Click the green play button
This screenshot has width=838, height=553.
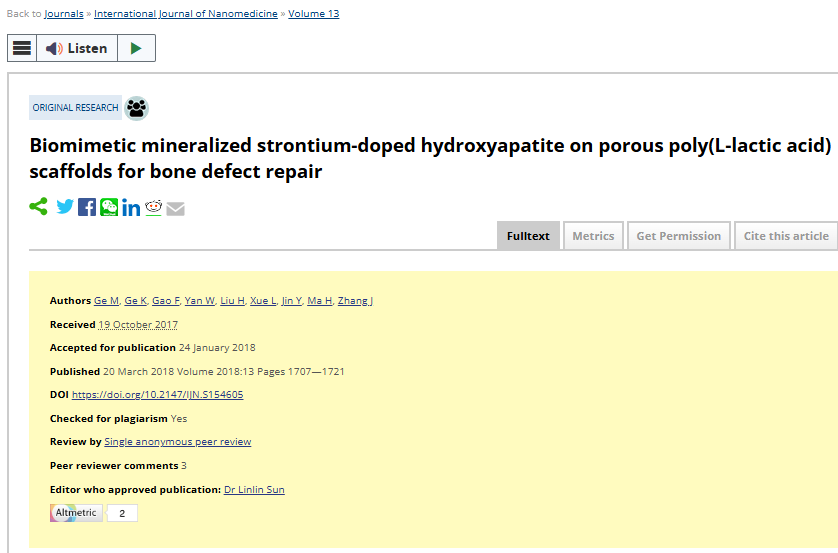tap(136, 48)
